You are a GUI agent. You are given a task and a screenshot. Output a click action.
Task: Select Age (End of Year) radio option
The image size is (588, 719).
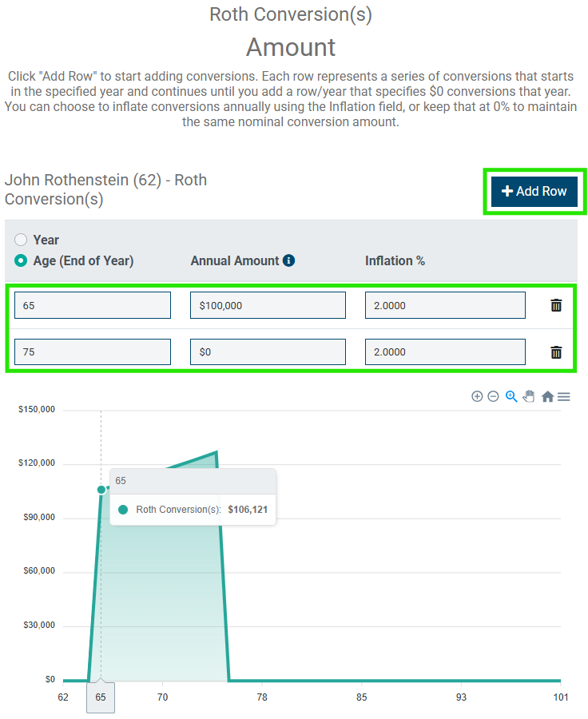click(x=21, y=260)
